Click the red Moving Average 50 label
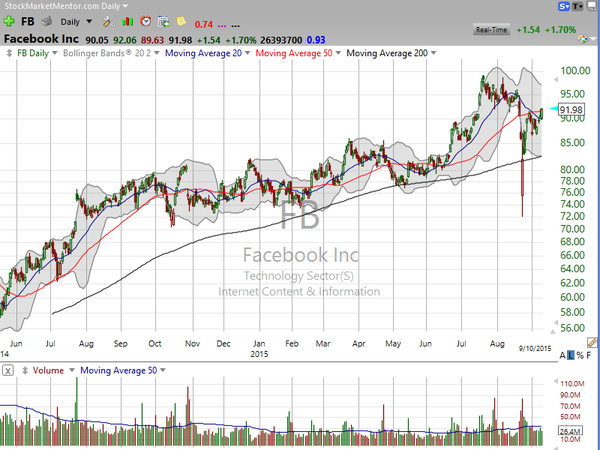Image resolution: width=600 pixels, height=450 pixels. [x=294, y=53]
